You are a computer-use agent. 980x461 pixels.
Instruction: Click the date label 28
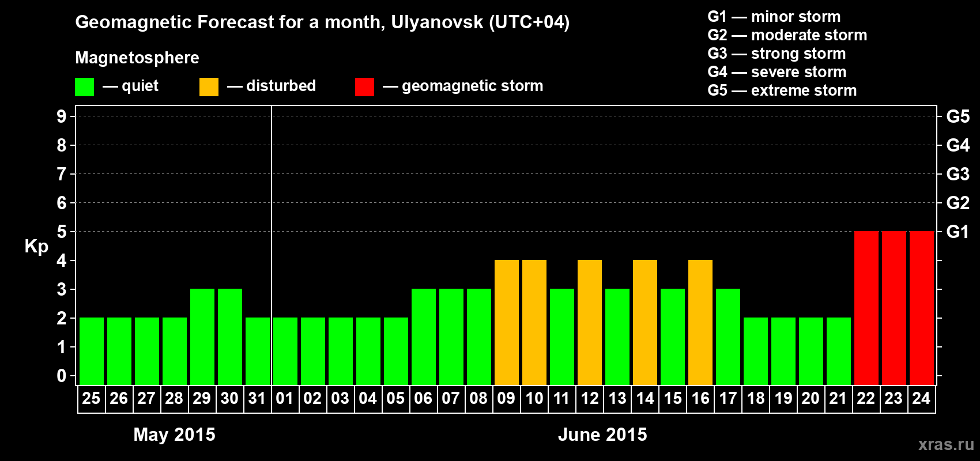(x=174, y=398)
